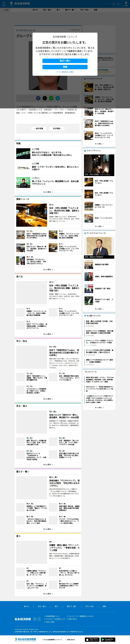This screenshot has height=644, width=130.
Task: Expand もっと見る under フォトフラッシュ
Action: click(x=99, y=226)
